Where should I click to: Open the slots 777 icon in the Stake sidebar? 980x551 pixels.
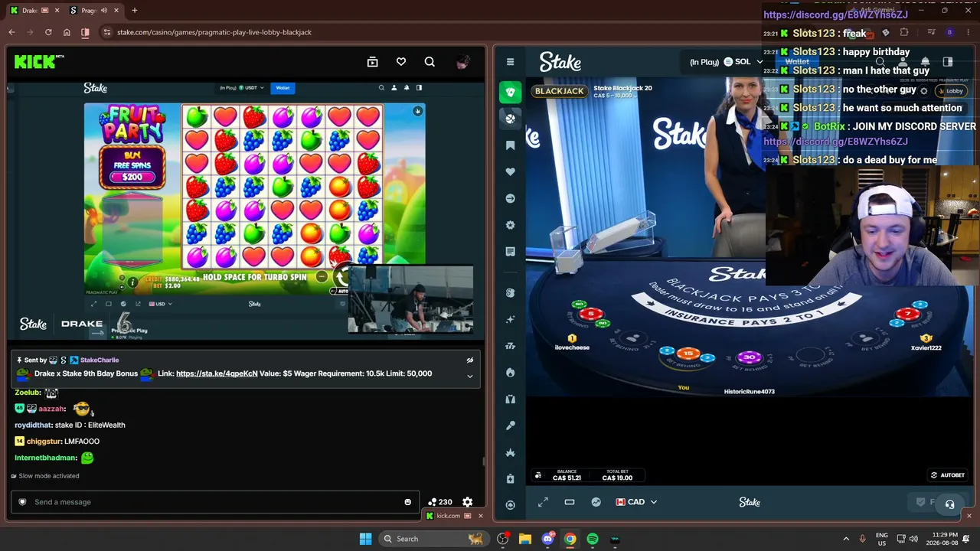tap(511, 346)
